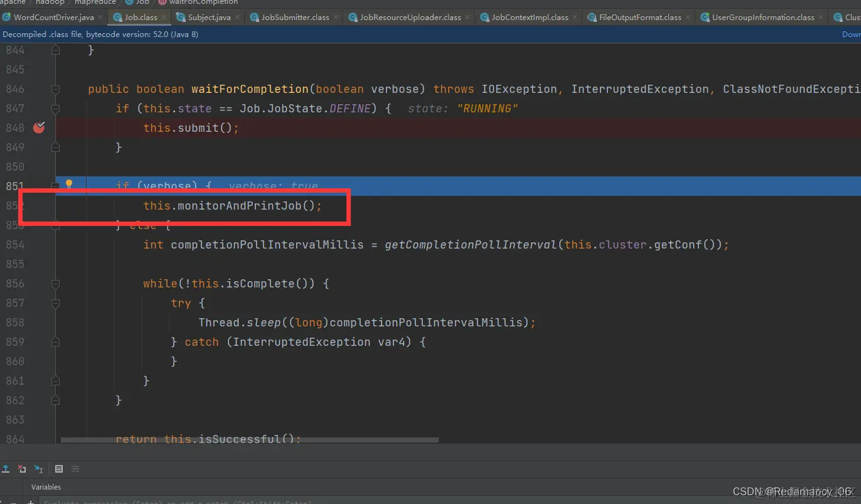Collapse the verbose if block at line 851
This screenshot has width=861, height=504.
(x=55, y=186)
